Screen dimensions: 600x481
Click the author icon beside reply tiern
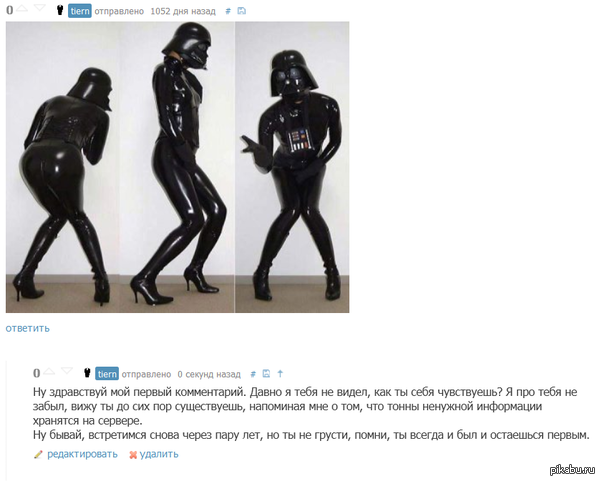87,373
